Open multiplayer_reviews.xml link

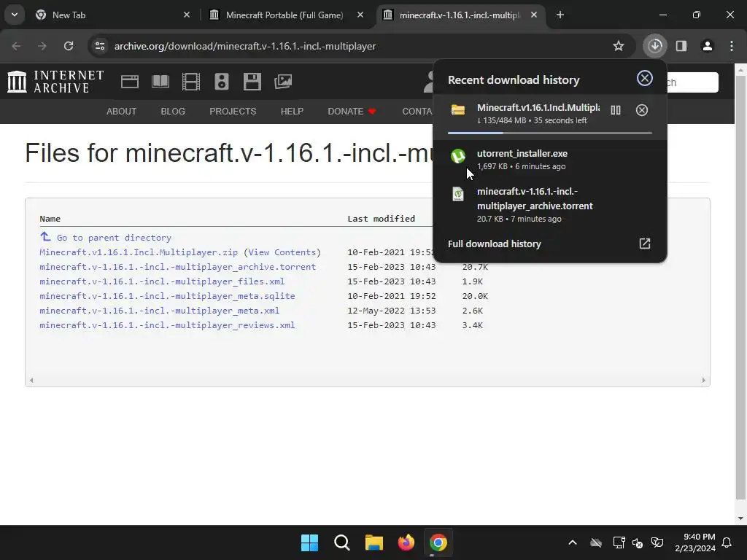pos(167,325)
